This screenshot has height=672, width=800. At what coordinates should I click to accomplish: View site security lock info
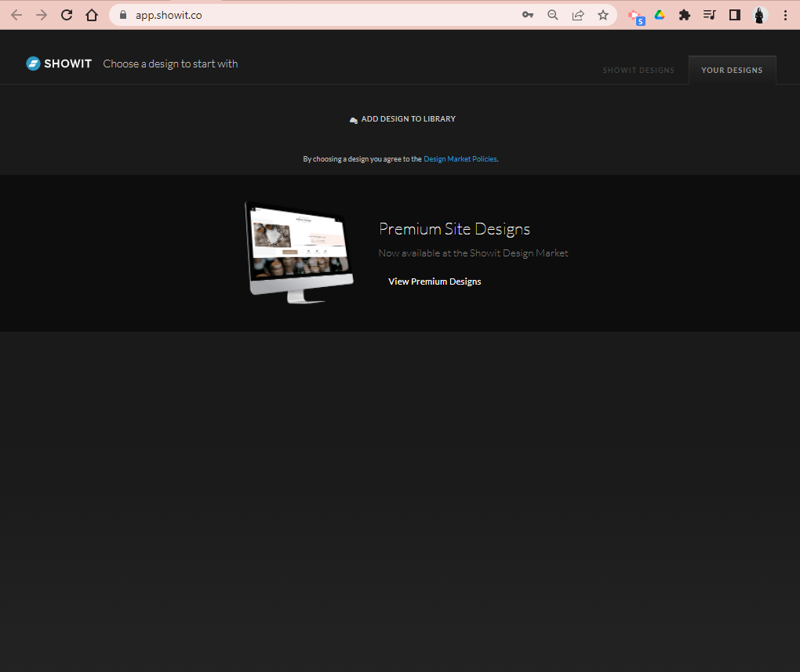123,16
